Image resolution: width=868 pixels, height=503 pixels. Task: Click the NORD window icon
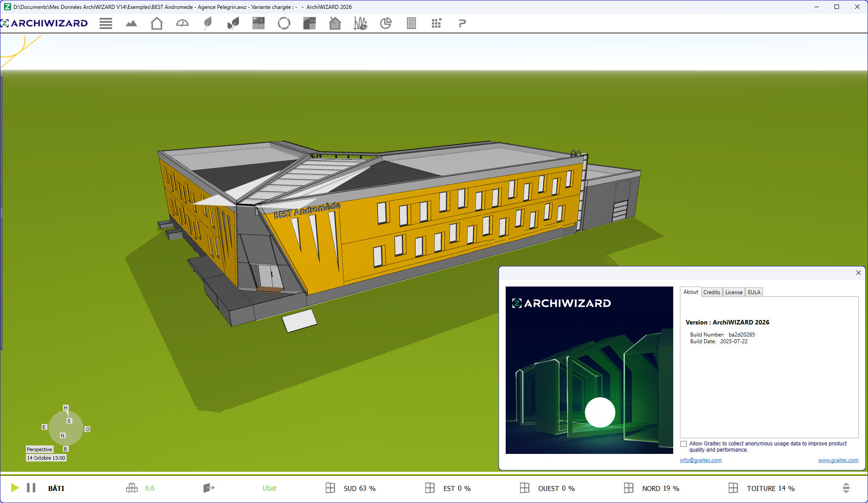[629, 488]
